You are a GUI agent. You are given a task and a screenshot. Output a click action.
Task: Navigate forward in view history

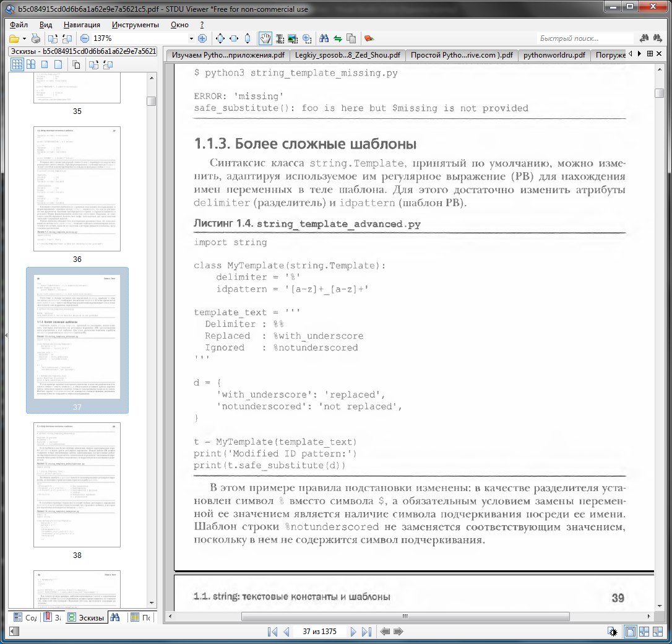click(x=398, y=632)
